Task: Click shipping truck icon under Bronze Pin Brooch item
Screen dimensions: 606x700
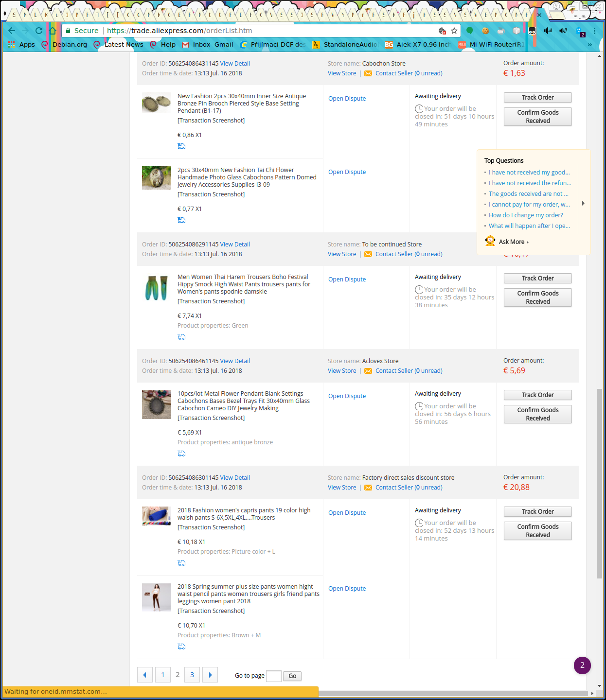Action: (x=181, y=146)
